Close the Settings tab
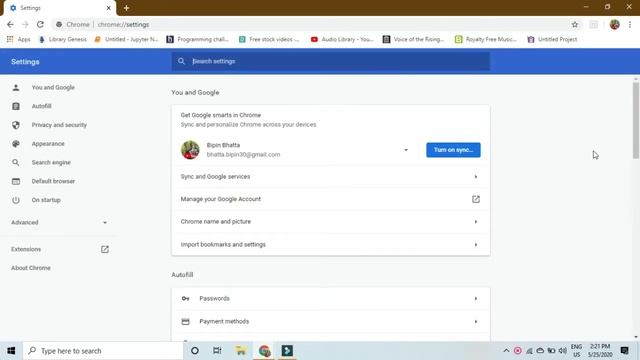Image resolution: width=640 pixels, height=360 pixels. click(109, 8)
